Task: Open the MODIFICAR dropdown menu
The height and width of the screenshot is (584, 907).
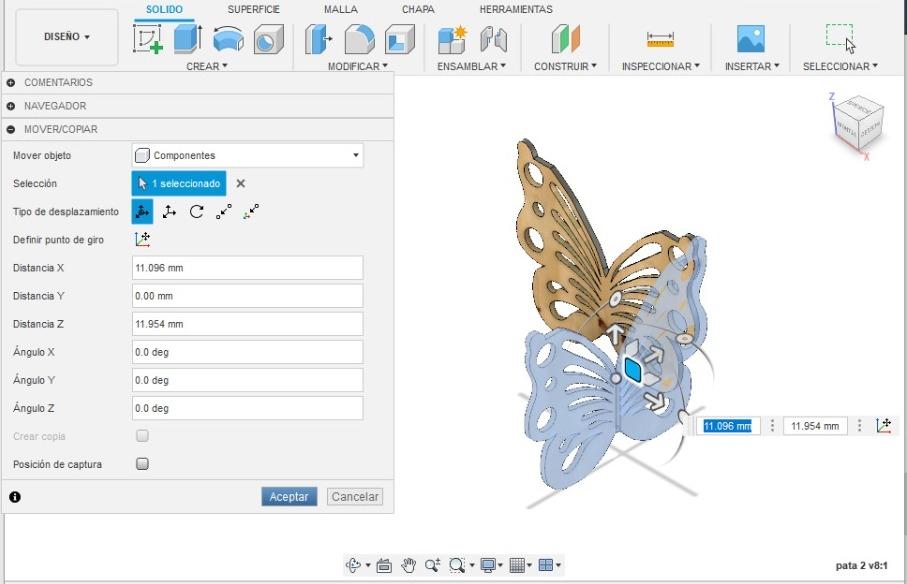Action: [x=357, y=66]
